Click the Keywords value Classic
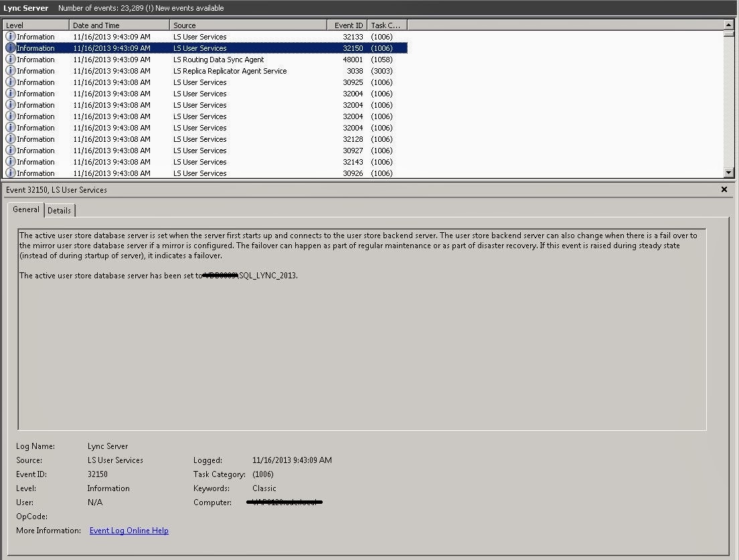The width and height of the screenshot is (739, 560). (264, 488)
